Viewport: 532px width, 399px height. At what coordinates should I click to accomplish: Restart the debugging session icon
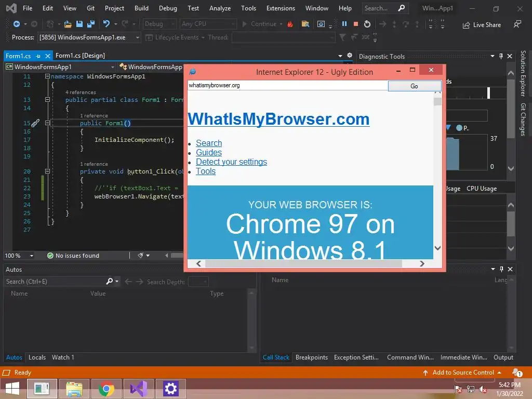[367, 24]
